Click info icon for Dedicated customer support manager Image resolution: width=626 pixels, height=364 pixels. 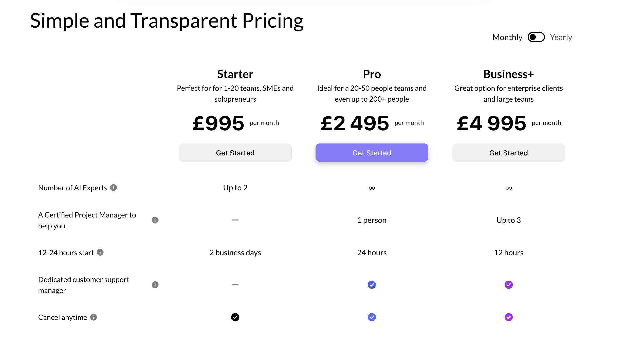click(155, 285)
